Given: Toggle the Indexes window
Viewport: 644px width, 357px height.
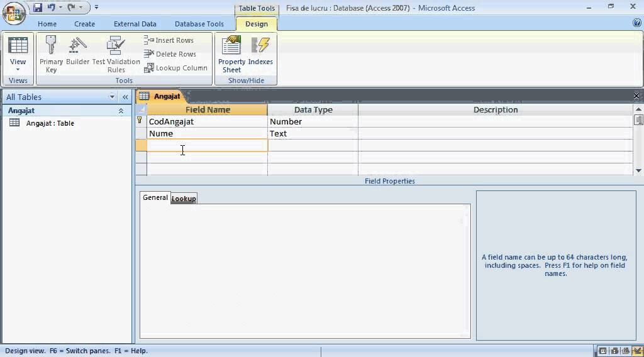Looking at the screenshot, I should coord(260,50).
